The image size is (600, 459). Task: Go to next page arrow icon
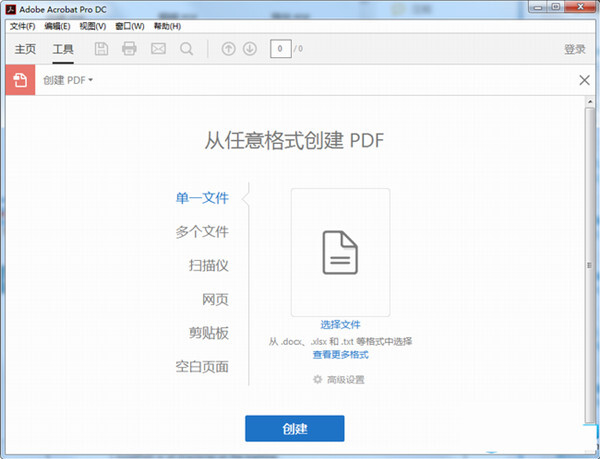[250, 49]
